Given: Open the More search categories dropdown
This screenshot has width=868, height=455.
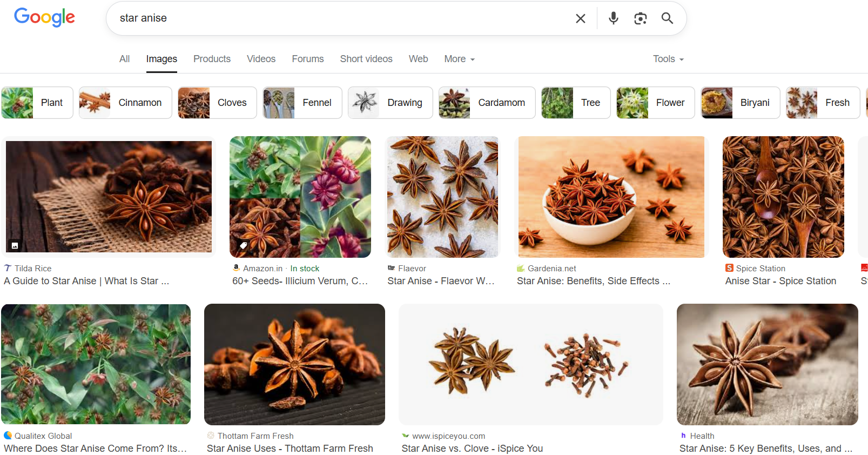Looking at the screenshot, I should (x=460, y=59).
